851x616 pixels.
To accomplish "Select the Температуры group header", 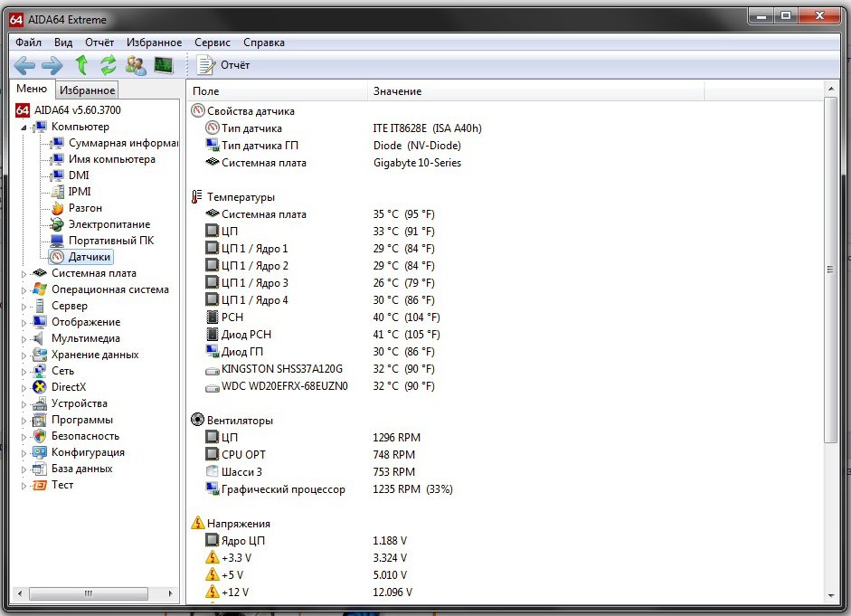I will click(x=232, y=197).
